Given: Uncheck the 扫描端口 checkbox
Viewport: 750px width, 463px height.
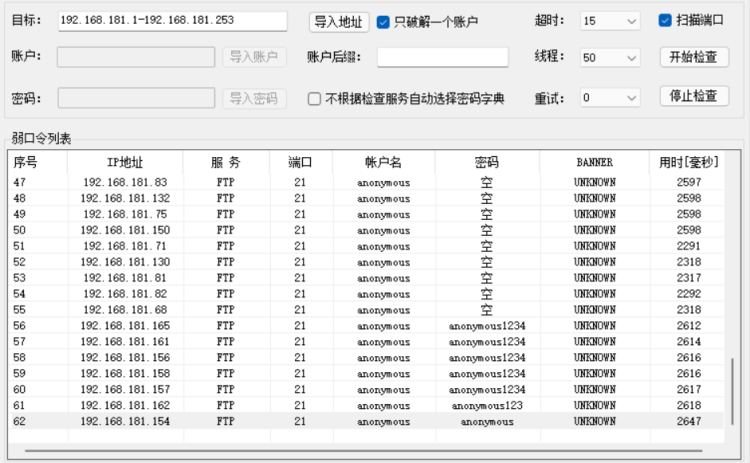Looking at the screenshot, I should point(665,20).
